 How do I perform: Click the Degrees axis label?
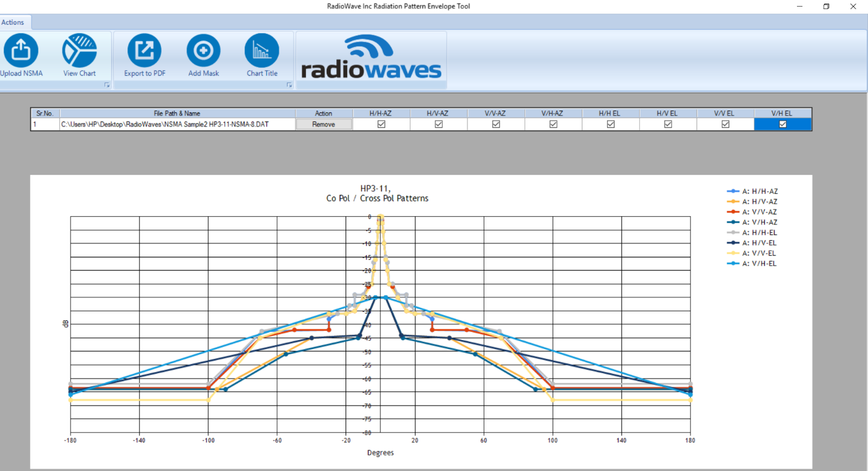381,453
